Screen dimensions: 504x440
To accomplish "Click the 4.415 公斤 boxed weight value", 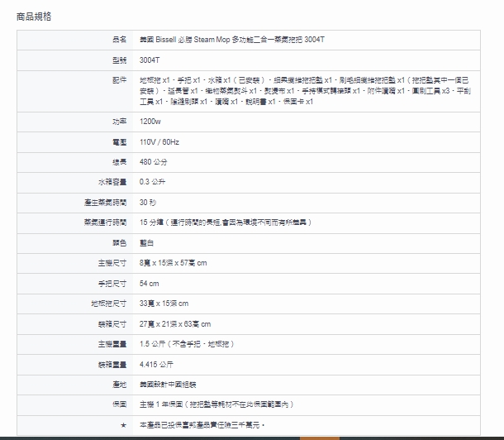I will (156, 365).
